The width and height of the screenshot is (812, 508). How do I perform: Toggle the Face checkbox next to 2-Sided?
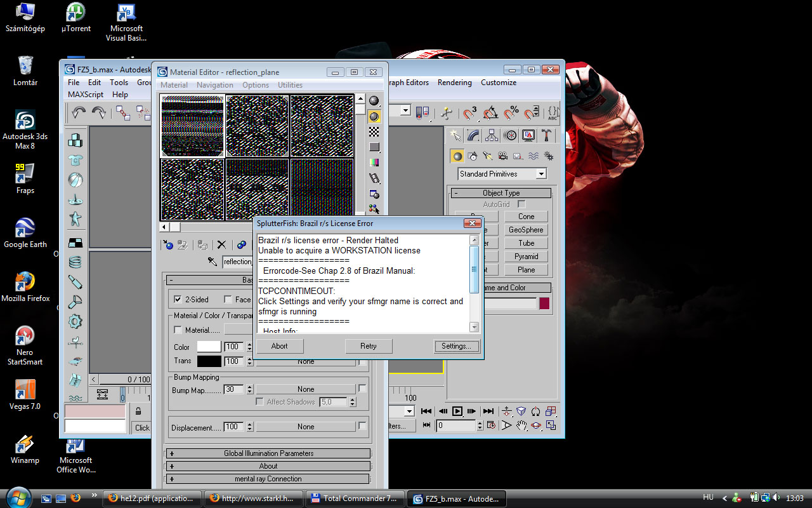(228, 299)
